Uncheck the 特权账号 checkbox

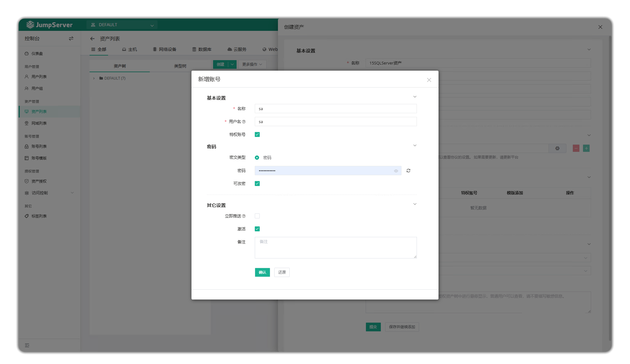pyautogui.click(x=257, y=134)
